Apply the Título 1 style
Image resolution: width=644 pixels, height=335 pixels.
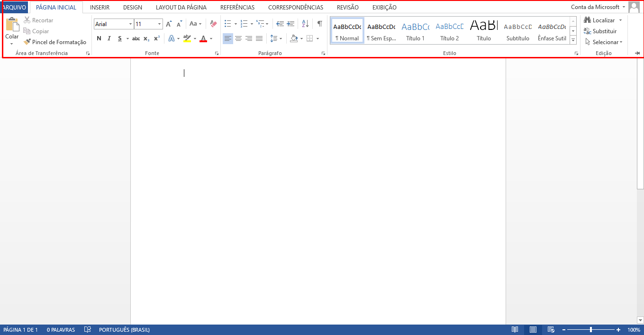pyautogui.click(x=415, y=31)
